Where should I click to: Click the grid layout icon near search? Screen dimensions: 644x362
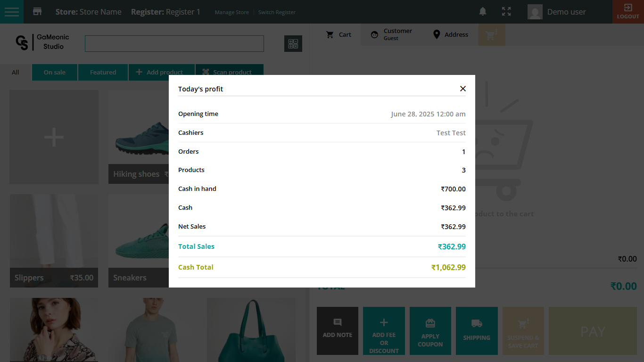point(293,44)
